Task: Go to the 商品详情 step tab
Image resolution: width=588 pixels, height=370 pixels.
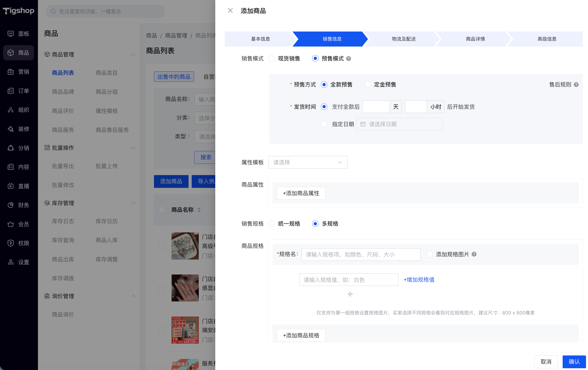Action: (x=475, y=39)
